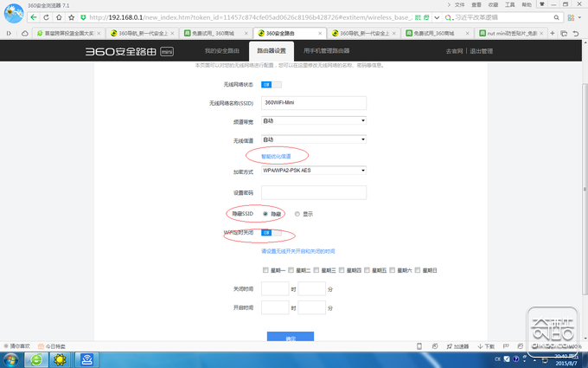Open a new tab with the plus icon
This screenshot has width=588, height=368.
(553, 34)
